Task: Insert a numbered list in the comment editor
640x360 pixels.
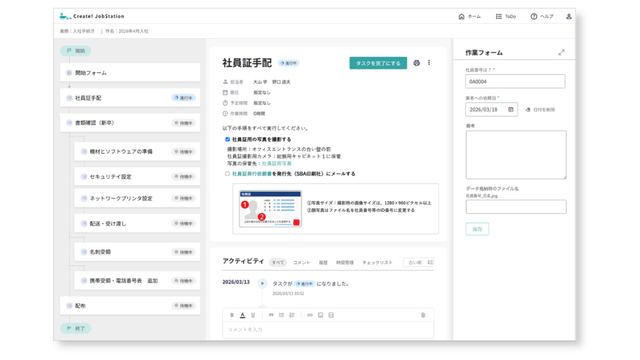Action: pos(292,315)
